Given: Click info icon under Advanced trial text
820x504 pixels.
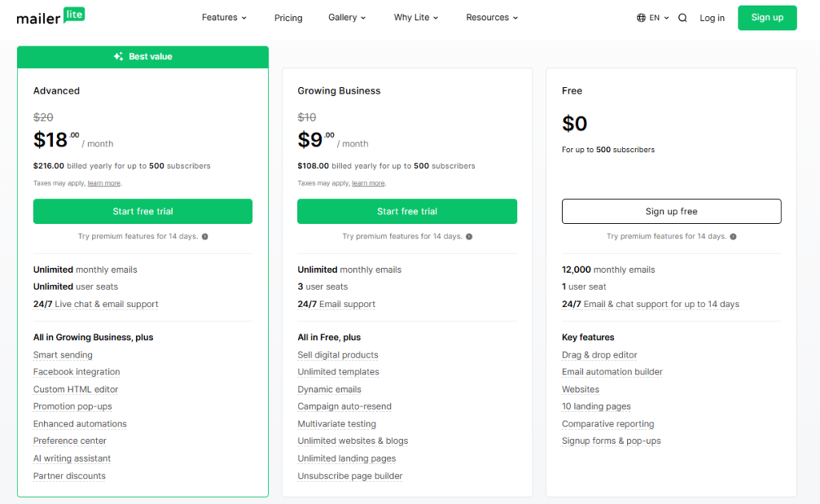Looking at the screenshot, I should 205,237.
